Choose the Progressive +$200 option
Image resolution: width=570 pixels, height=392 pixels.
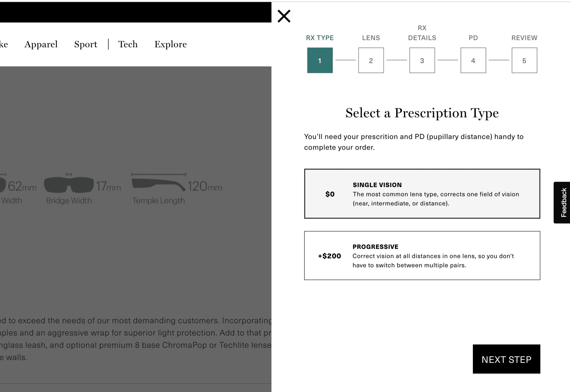(x=422, y=255)
